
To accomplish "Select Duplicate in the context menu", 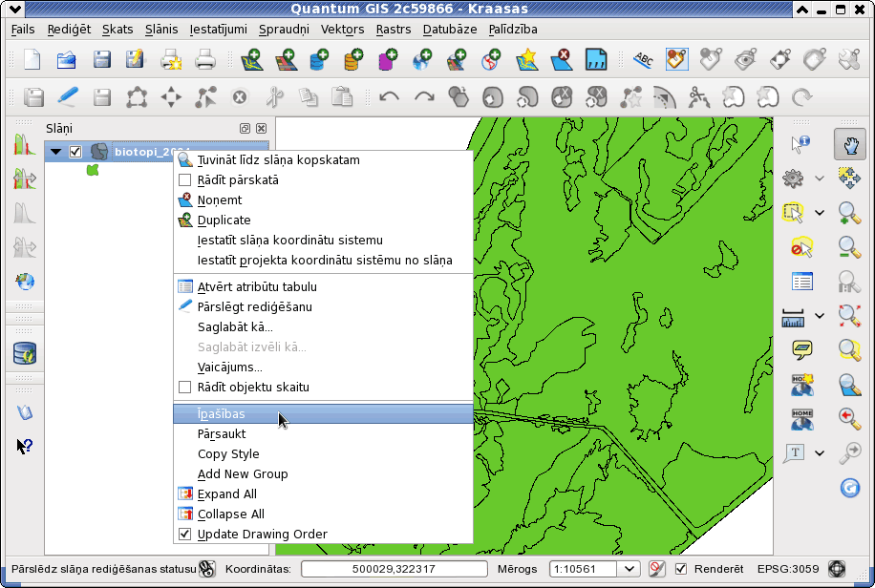I will tap(323, 220).
